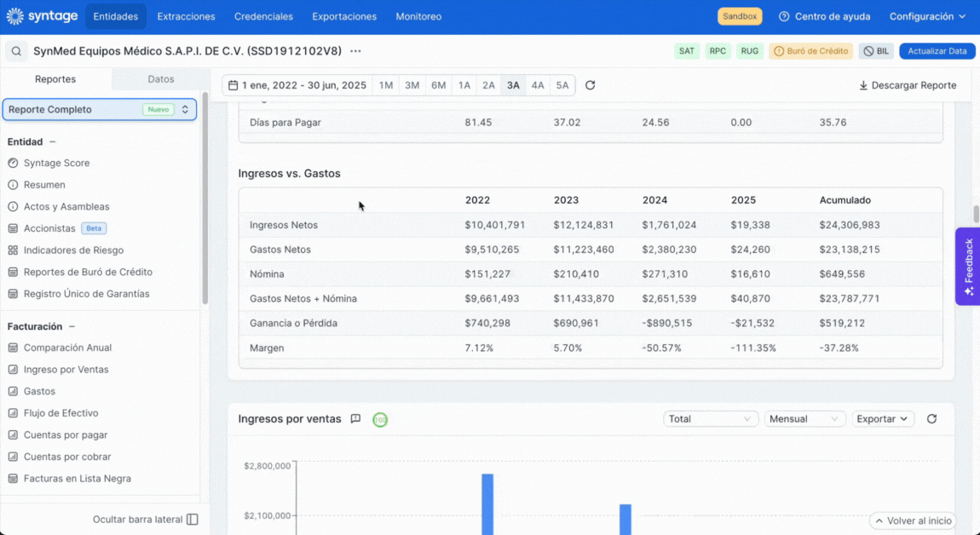Click the Indicadores de Riesgo grid icon
Viewport: 980px width, 535px height.
click(x=13, y=250)
